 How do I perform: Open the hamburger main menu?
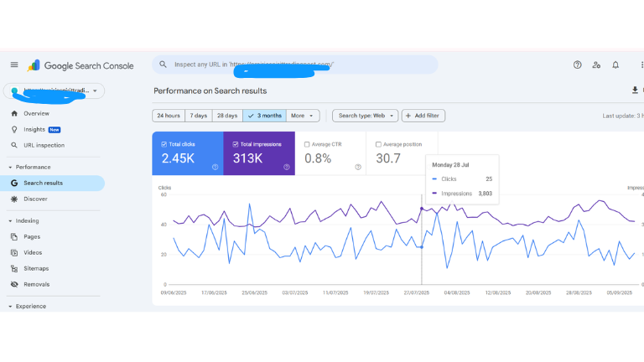(x=14, y=65)
